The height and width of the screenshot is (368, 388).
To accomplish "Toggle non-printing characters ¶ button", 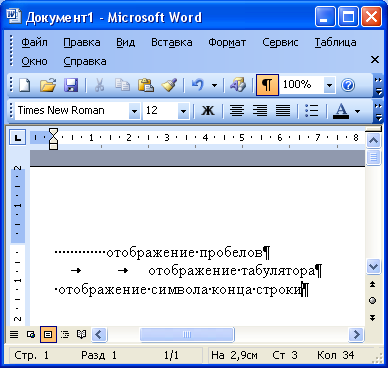I will pyautogui.click(x=267, y=85).
